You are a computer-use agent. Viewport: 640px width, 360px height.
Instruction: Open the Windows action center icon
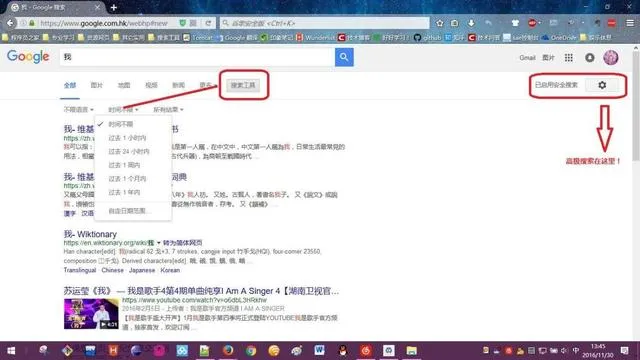pos(624,351)
